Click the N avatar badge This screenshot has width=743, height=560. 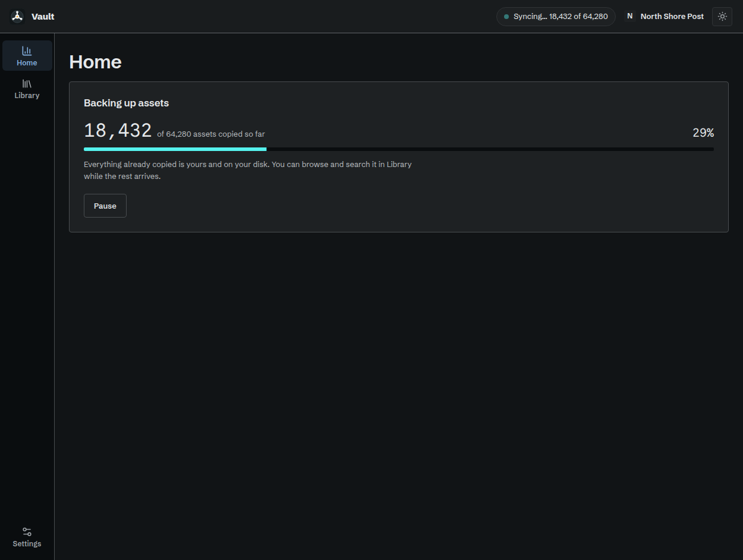(x=630, y=16)
